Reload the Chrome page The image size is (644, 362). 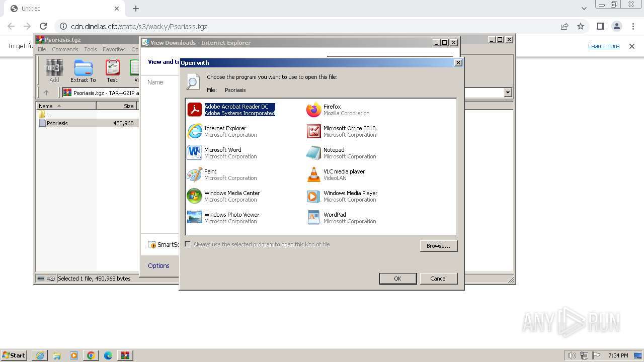click(43, 26)
